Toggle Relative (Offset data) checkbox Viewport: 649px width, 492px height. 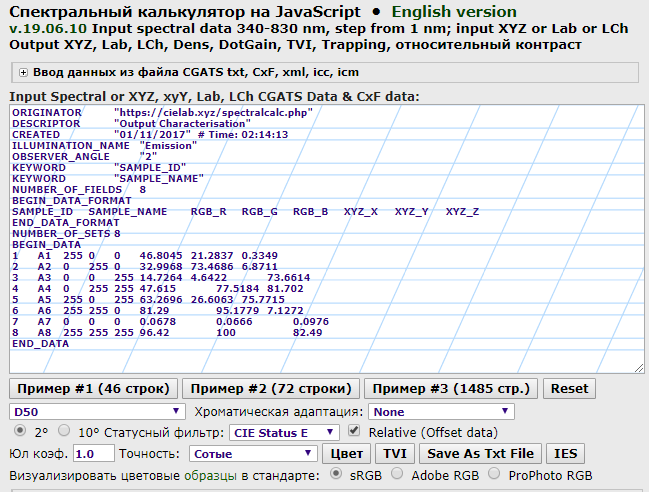click(x=354, y=431)
